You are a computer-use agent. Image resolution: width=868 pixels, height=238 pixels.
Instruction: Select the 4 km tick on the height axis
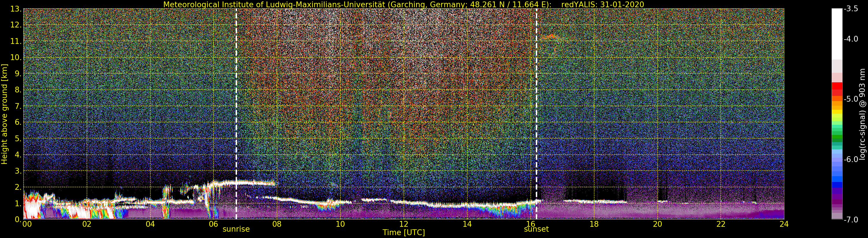pos(18,155)
